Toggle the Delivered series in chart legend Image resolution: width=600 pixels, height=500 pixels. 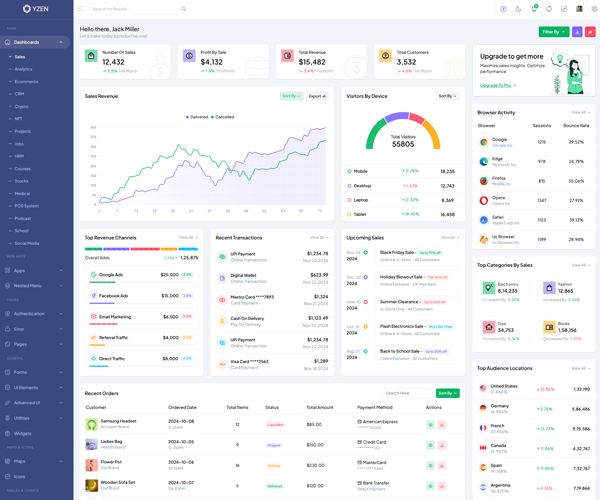click(x=199, y=117)
